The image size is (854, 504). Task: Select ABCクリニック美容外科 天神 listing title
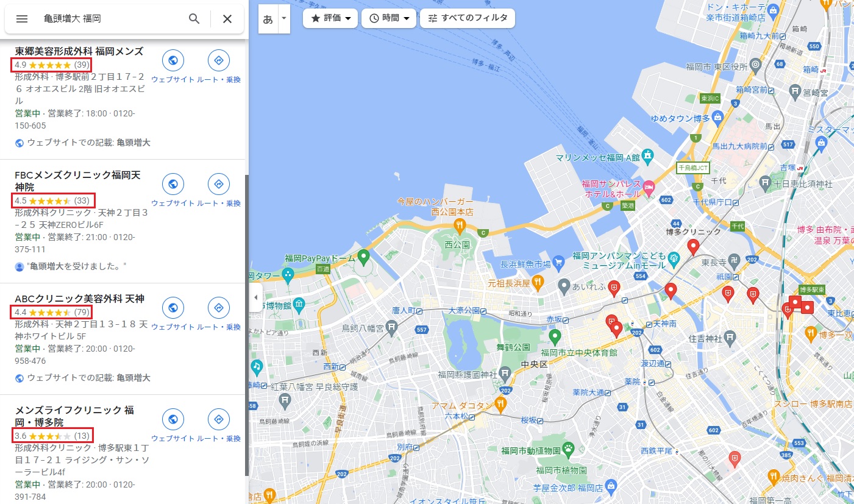[x=79, y=299]
